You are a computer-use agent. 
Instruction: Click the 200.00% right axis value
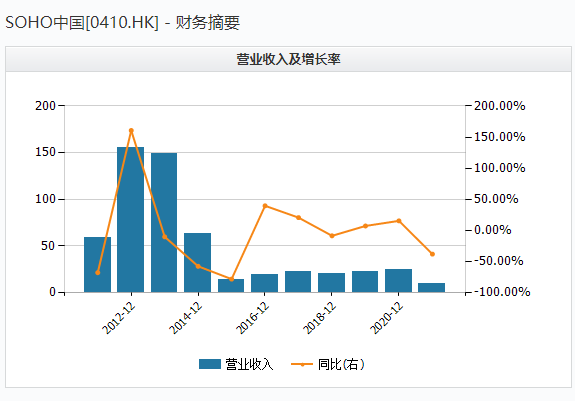click(x=499, y=106)
